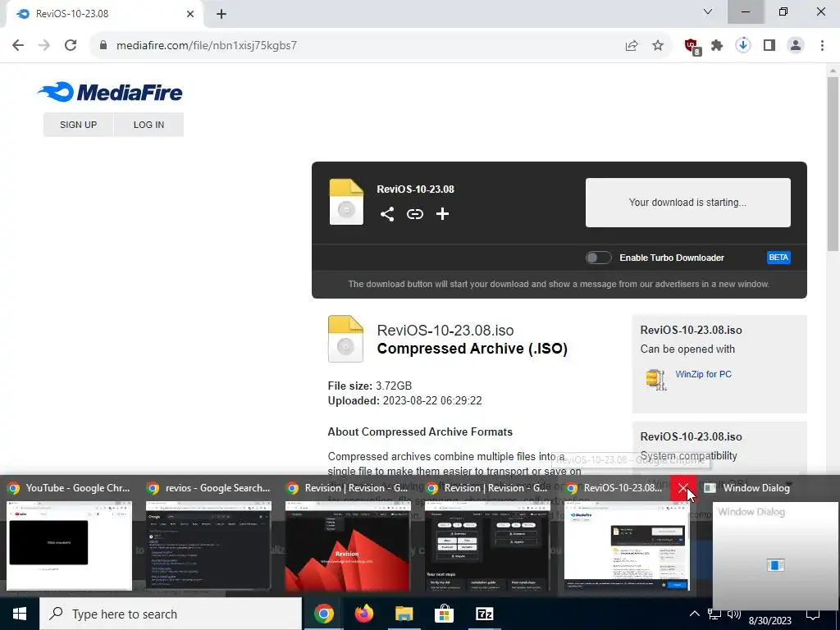Open Chrome from the taskbar
The image size is (840, 630).
pos(323,614)
